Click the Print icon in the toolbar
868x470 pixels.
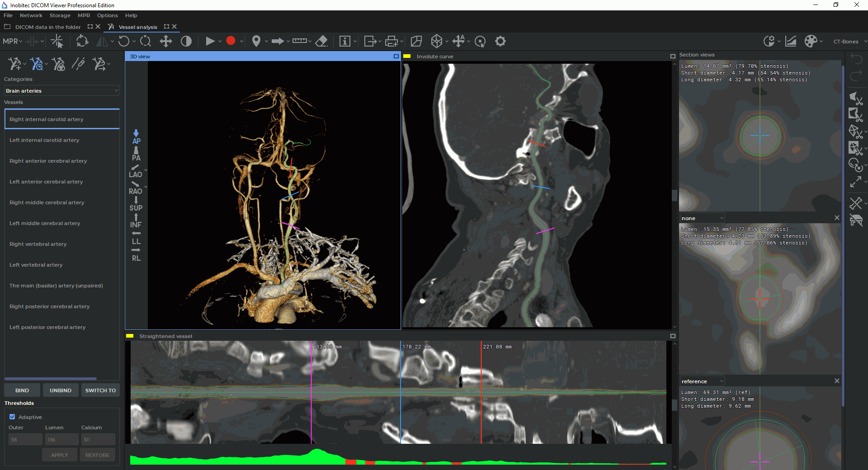[392, 41]
